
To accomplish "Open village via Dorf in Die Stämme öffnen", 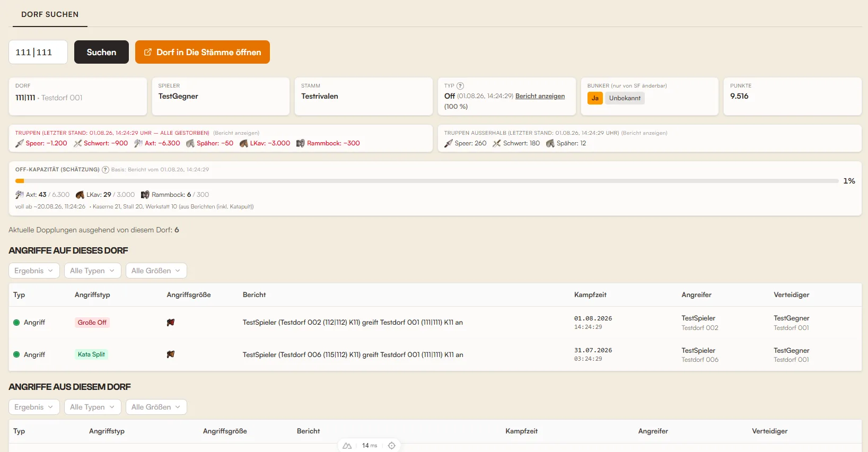I will 203,52.
